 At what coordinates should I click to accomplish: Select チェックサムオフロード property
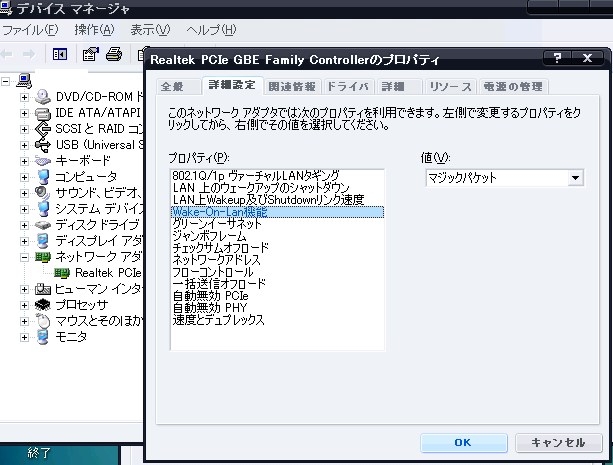pos(277,248)
